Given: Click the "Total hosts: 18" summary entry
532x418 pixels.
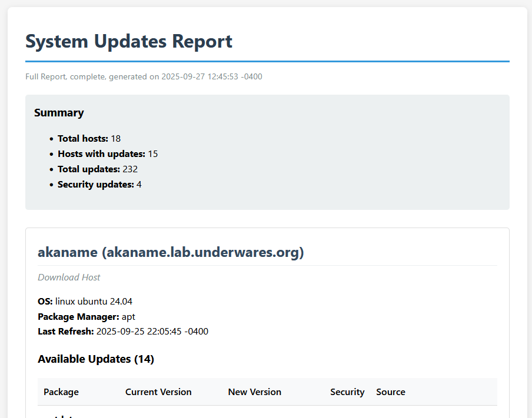Looking at the screenshot, I should pyautogui.click(x=89, y=139).
